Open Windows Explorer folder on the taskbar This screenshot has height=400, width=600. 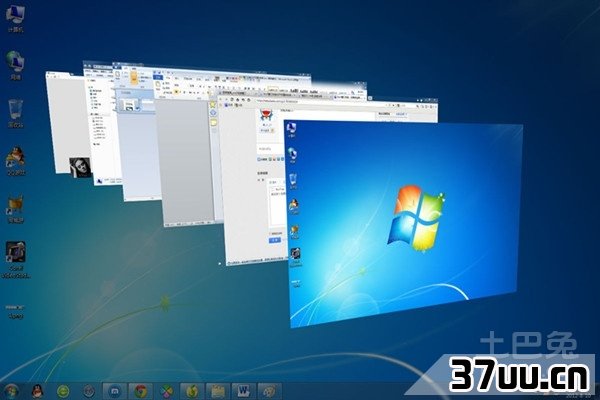tap(218, 391)
